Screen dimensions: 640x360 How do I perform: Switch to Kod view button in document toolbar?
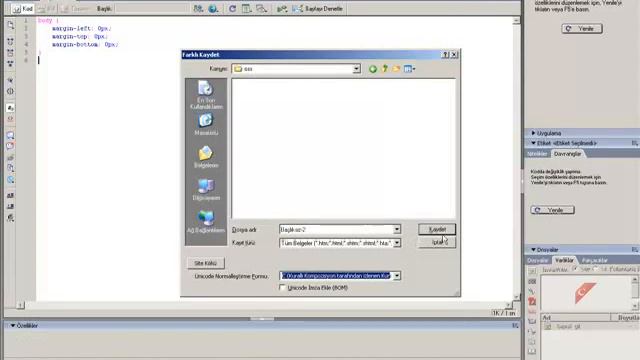pos(22,9)
